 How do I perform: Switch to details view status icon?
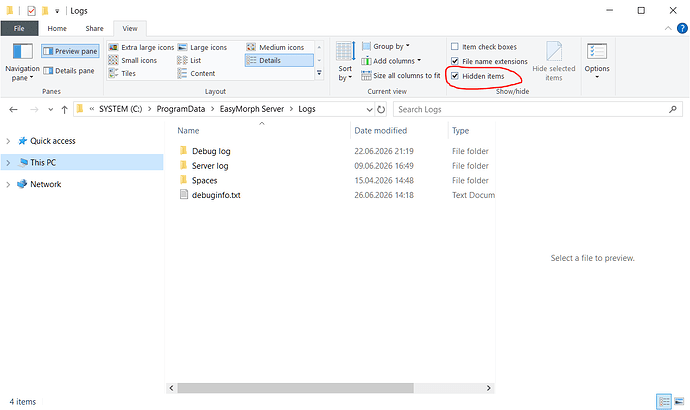tap(664, 401)
